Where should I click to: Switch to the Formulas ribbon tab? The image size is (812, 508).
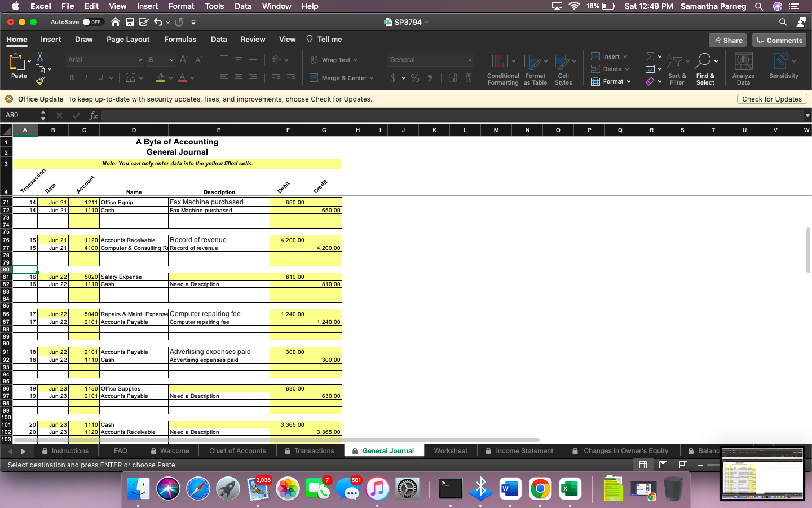180,39
